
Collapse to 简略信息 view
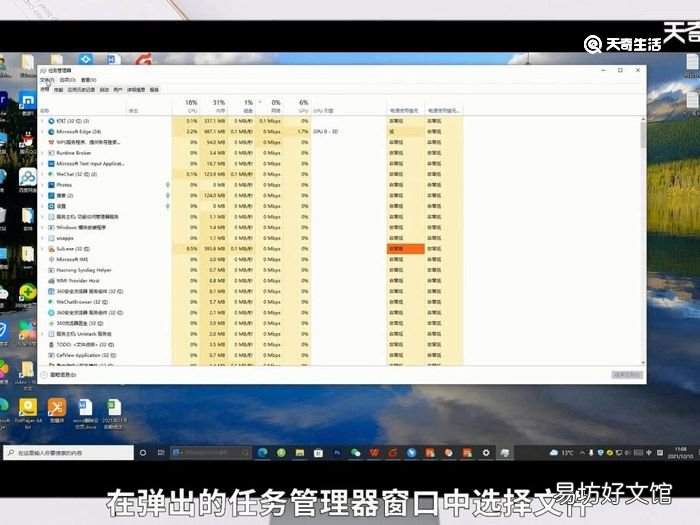[x=58, y=375]
